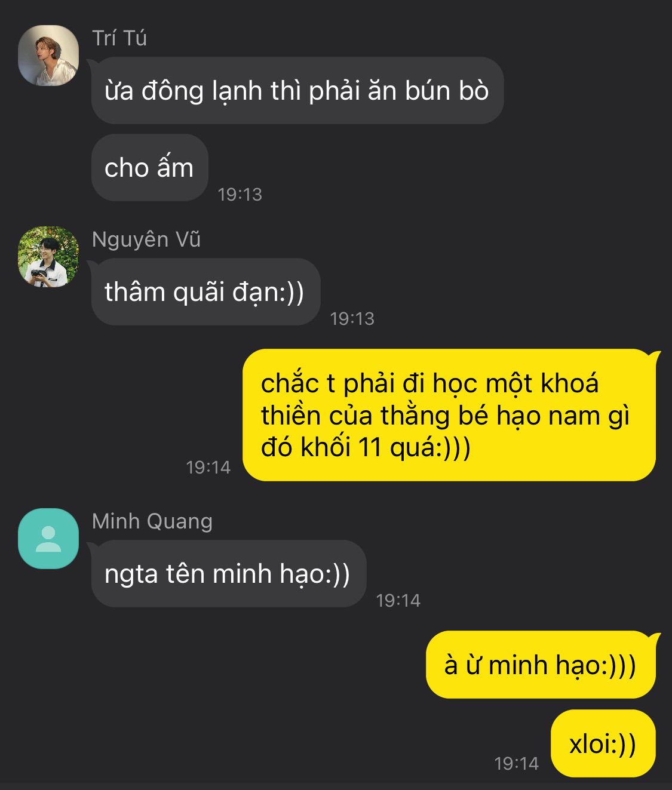Tap the sender name Trí Tú
The image size is (672, 790).
pyautogui.click(x=119, y=38)
